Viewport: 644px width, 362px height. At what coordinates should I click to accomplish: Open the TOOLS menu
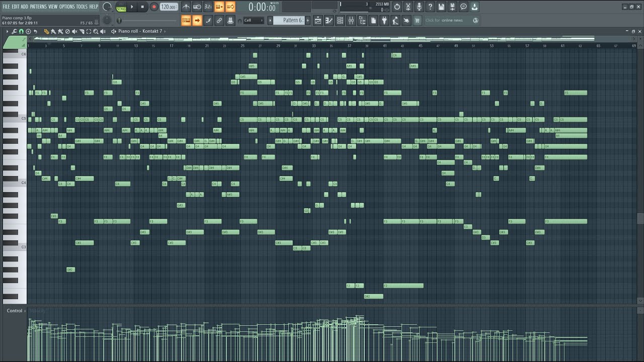82,7
